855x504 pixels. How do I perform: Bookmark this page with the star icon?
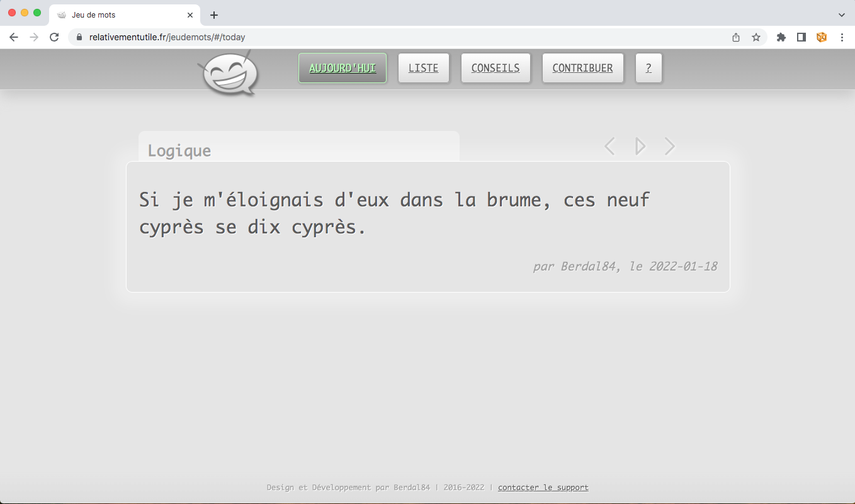[756, 37]
